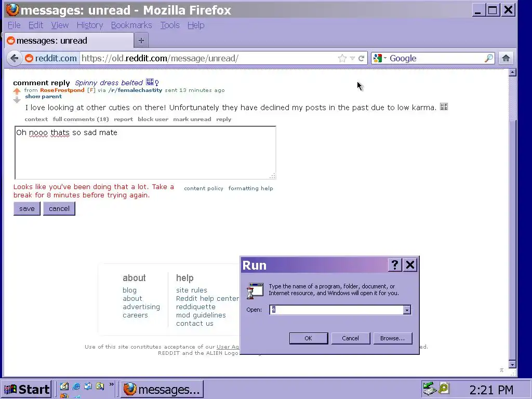The image size is (532, 399).
Task: Open the search engine selector dropdown
Action: coord(380,58)
